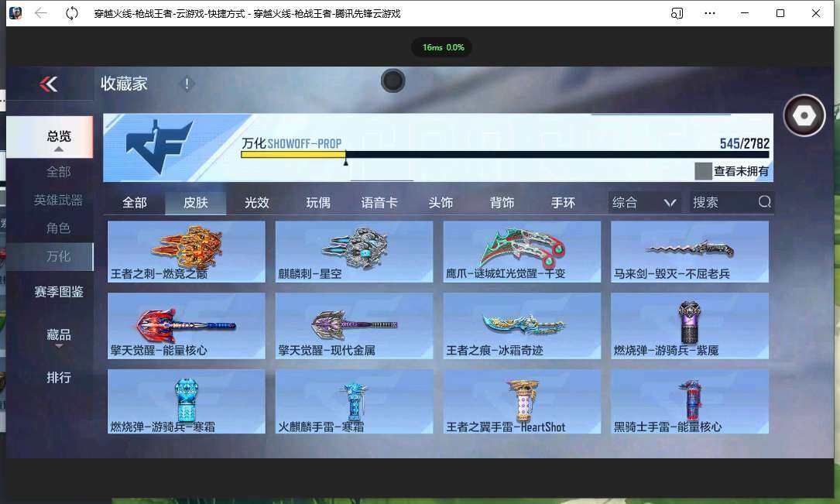840x504 pixels.
Task: Minimize the cloud game window
Action: point(745,13)
